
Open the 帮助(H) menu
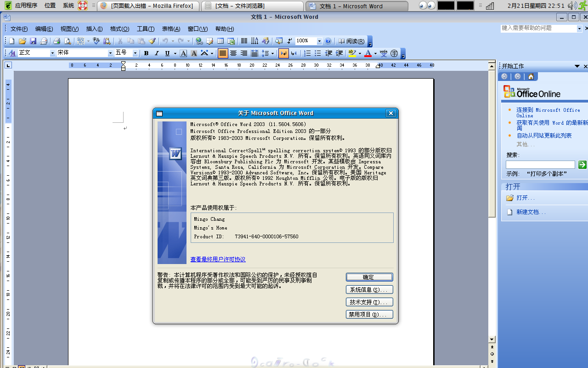coord(224,29)
